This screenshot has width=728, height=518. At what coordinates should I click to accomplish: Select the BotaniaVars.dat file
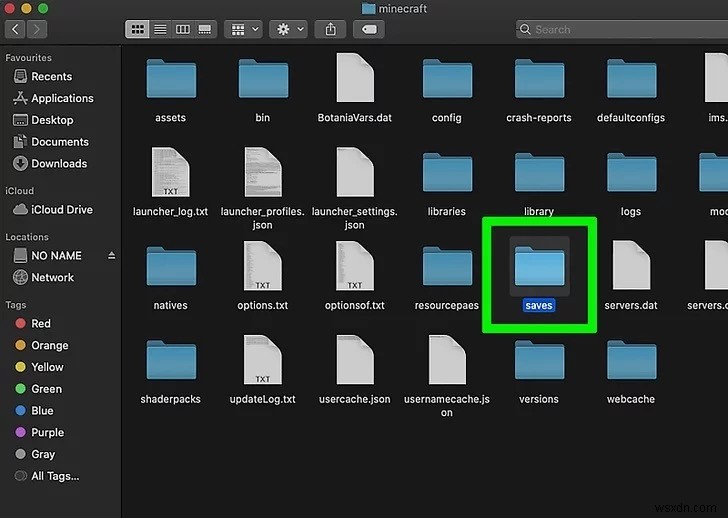[x=355, y=78]
